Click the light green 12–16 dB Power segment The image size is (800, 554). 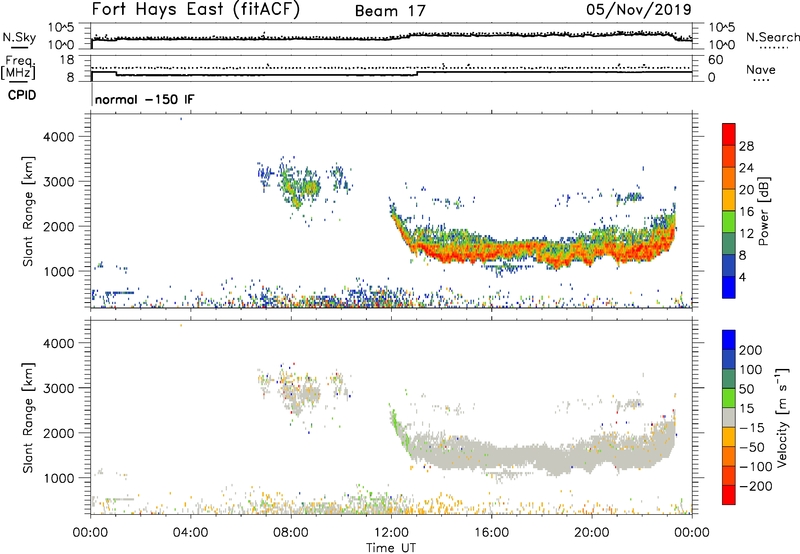pyautogui.click(x=729, y=221)
